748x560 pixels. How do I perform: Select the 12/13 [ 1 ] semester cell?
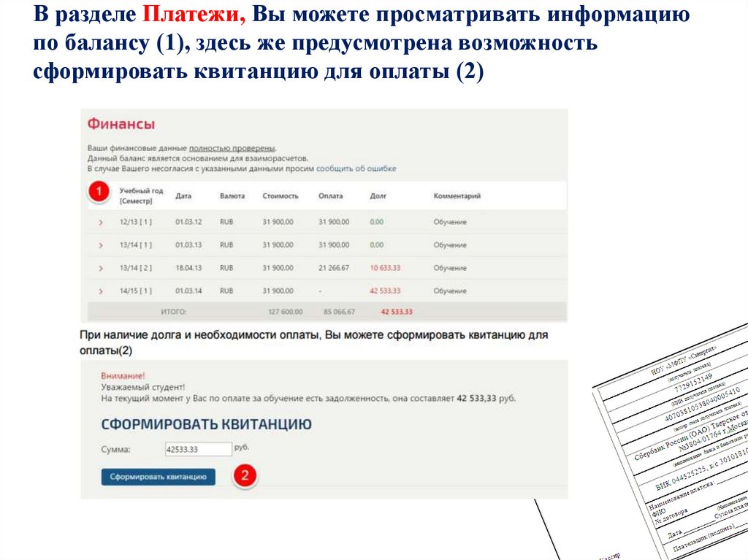tap(135, 222)
